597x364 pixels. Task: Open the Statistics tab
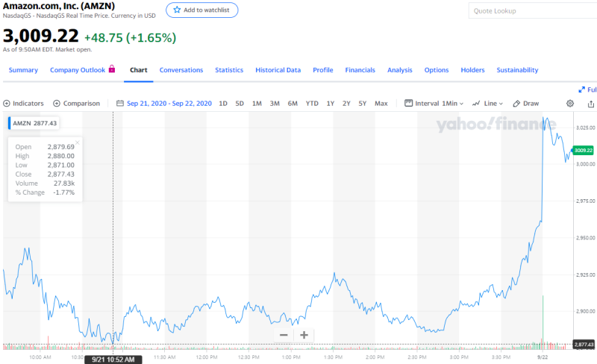(x=229, y=70)
